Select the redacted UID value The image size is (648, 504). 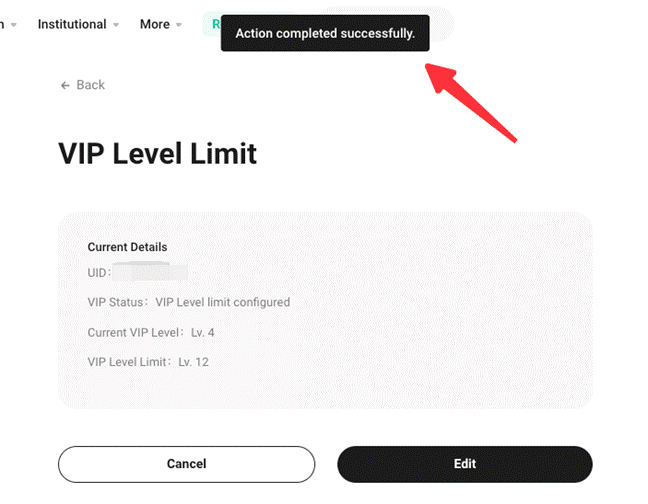149,272
